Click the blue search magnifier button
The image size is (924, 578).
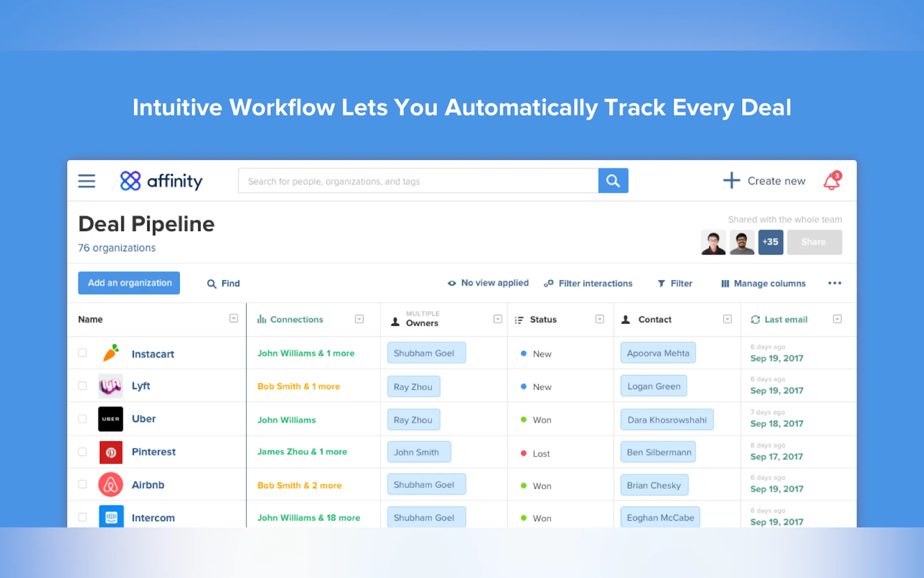pyautogui.click(x=613, y=181)
